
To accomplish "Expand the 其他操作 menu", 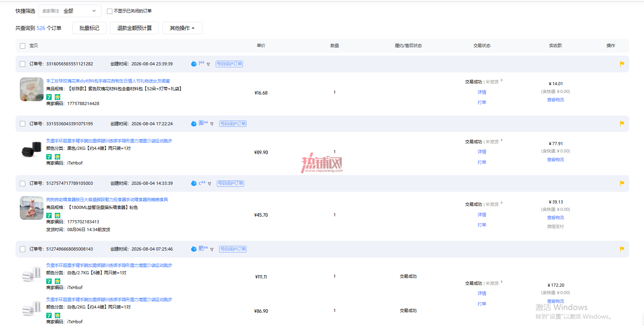I will point(182,28).
